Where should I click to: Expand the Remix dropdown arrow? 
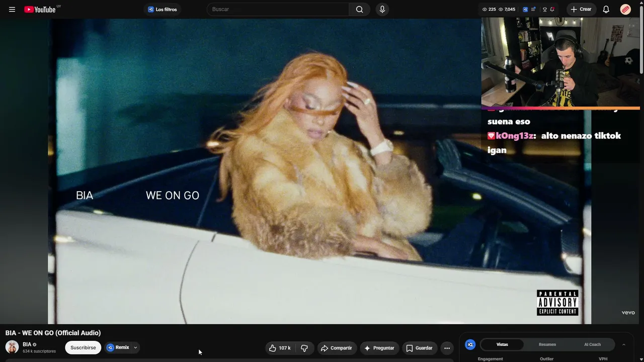point(135,347)
